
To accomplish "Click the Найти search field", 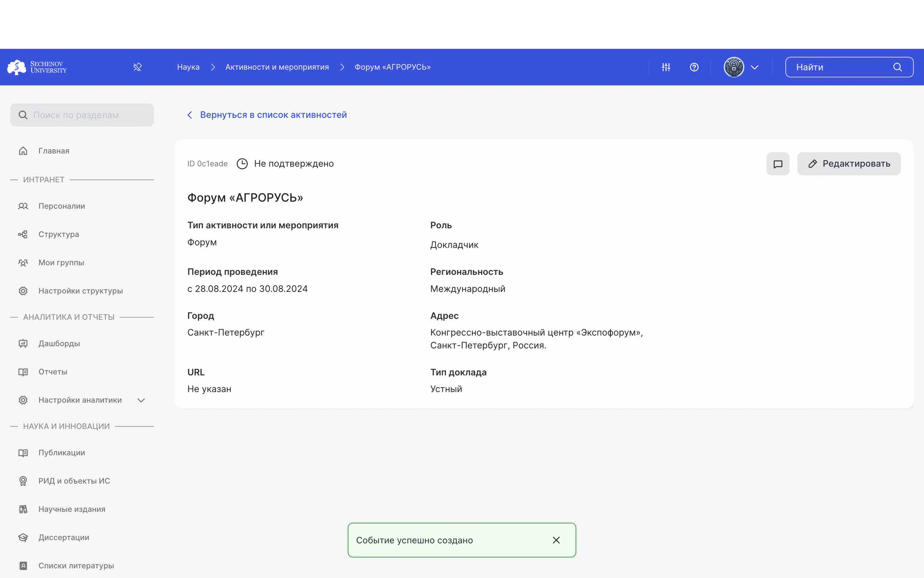I will pyautogui.click(x=849, y=67).
